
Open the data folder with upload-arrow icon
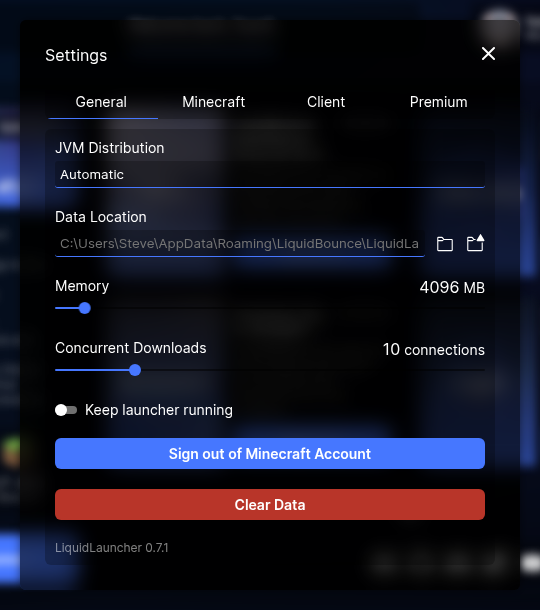(475, 243)
